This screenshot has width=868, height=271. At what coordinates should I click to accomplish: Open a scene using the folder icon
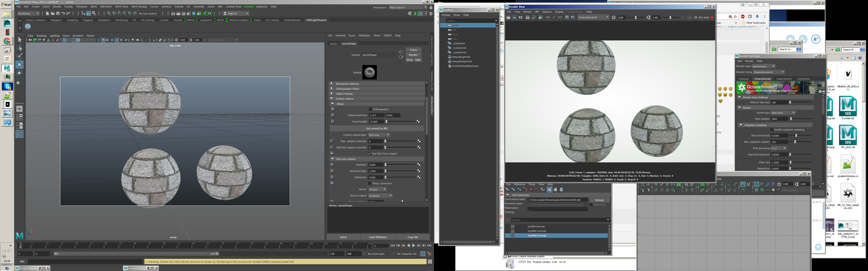[x=53, y=14]
